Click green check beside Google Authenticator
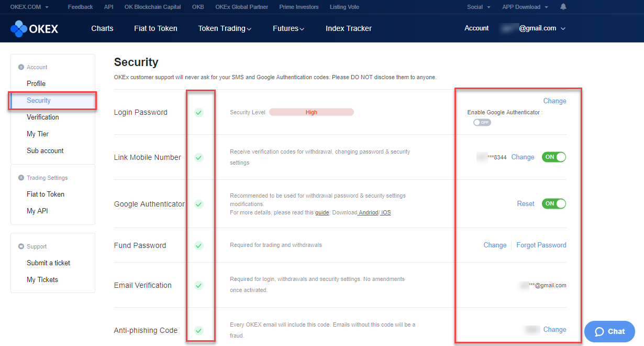 [199, 204]
